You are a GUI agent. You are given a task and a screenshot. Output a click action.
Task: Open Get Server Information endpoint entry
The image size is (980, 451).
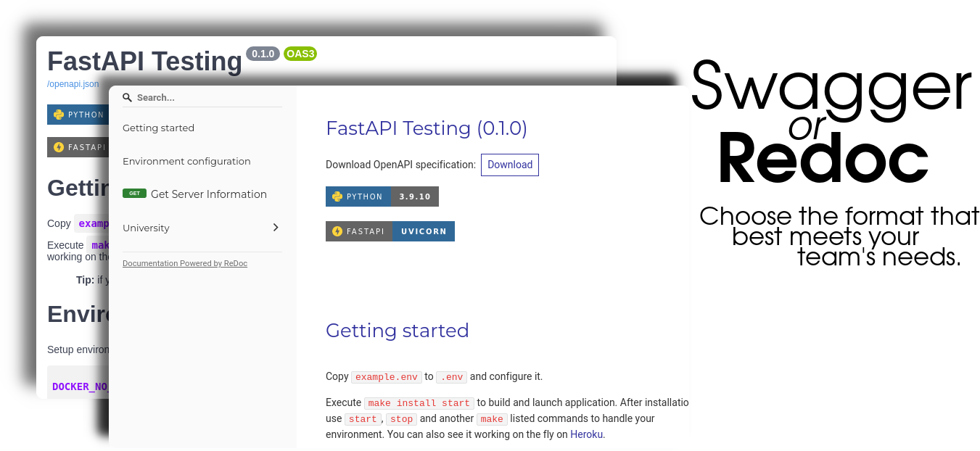[x=209, y=194]
